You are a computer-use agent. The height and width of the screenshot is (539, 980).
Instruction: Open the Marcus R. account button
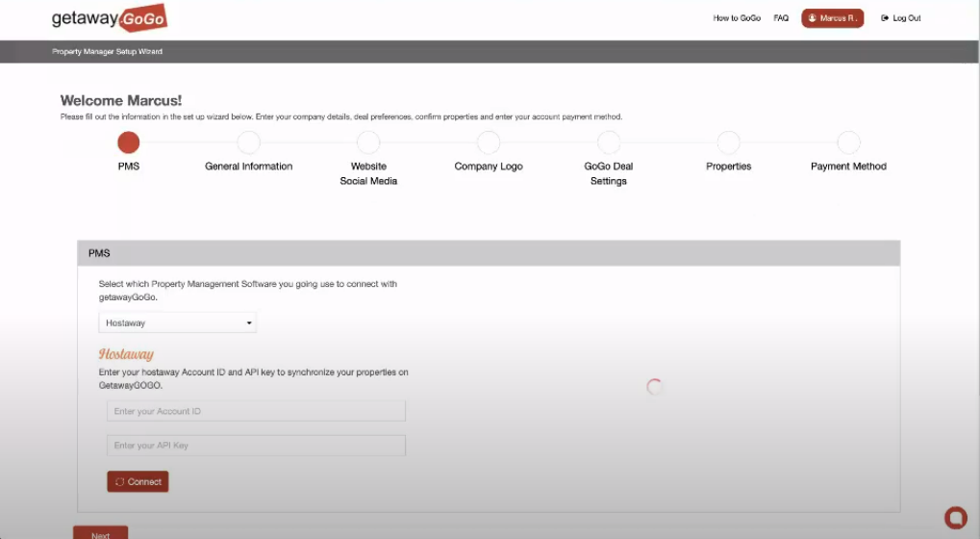tap(833, 18)
